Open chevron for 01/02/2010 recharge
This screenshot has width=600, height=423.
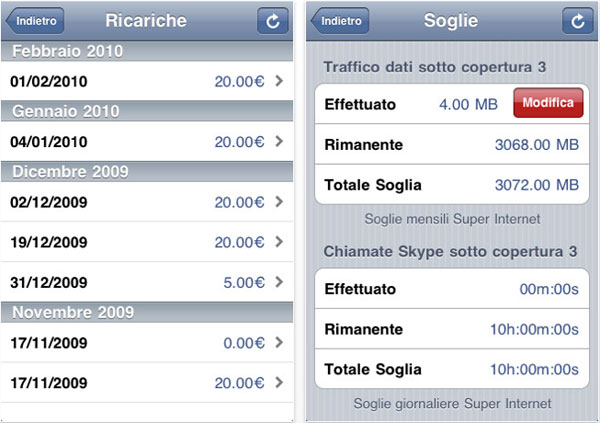pyautogui.click(x=279, y=80)
